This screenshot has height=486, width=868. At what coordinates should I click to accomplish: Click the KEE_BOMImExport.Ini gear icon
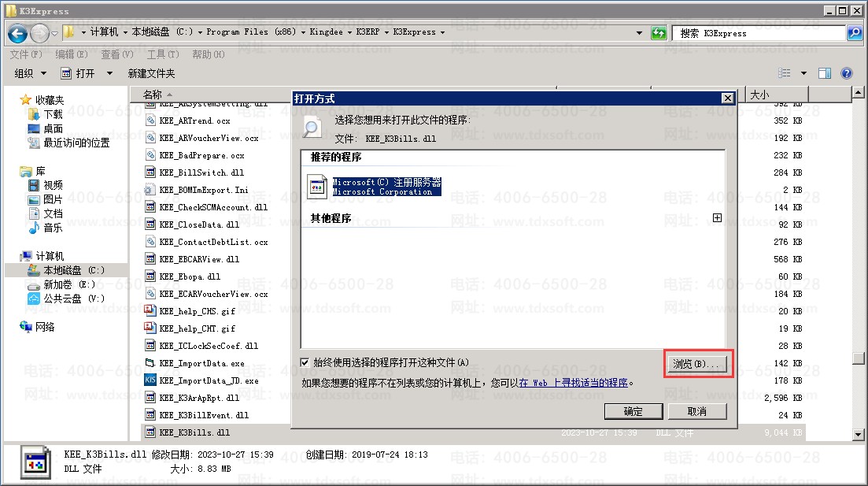pos(150,190)
